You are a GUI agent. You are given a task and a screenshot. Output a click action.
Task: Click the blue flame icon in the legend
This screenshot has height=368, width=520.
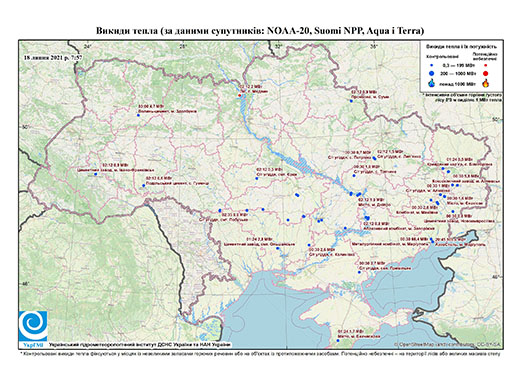432,83
